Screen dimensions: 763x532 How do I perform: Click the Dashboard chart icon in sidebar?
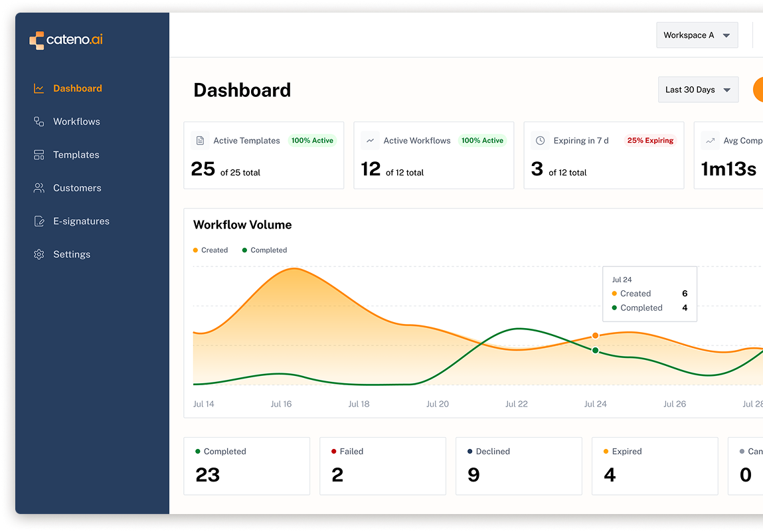tap(39, 88)
